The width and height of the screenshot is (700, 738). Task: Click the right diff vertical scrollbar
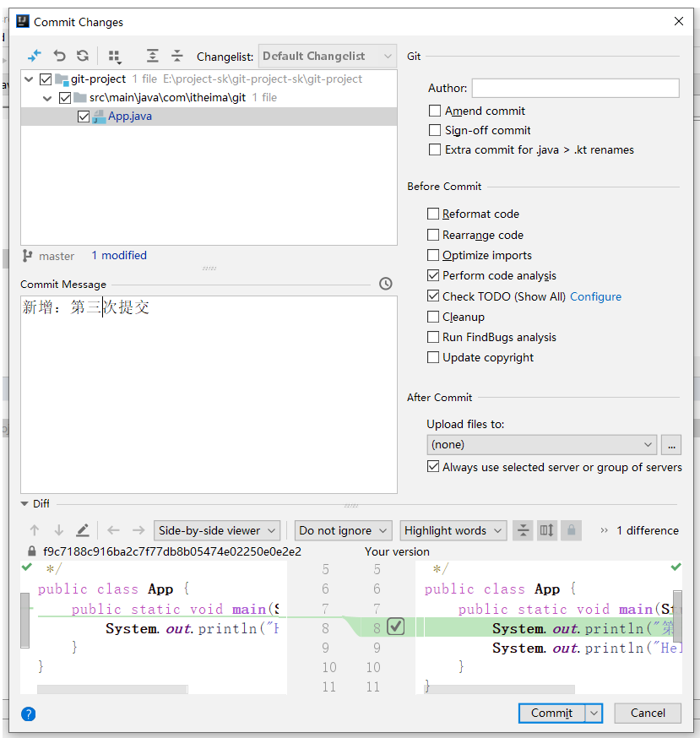tap(677, 616)
